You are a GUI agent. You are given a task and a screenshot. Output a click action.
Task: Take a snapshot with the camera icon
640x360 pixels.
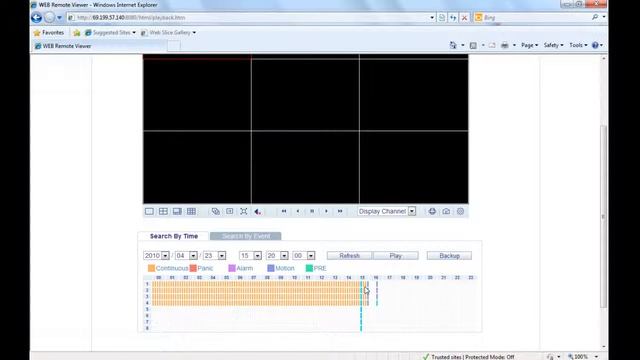coord(446,211)
